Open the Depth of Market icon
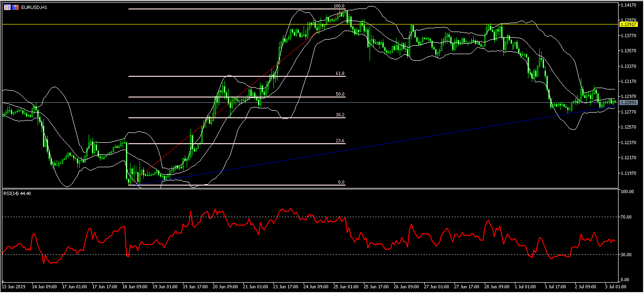 point(7,8)
